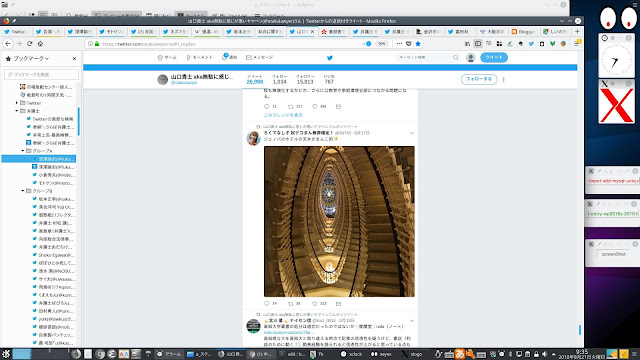
Task: Like the staircase photo tweet
Action: coord(315,304)
